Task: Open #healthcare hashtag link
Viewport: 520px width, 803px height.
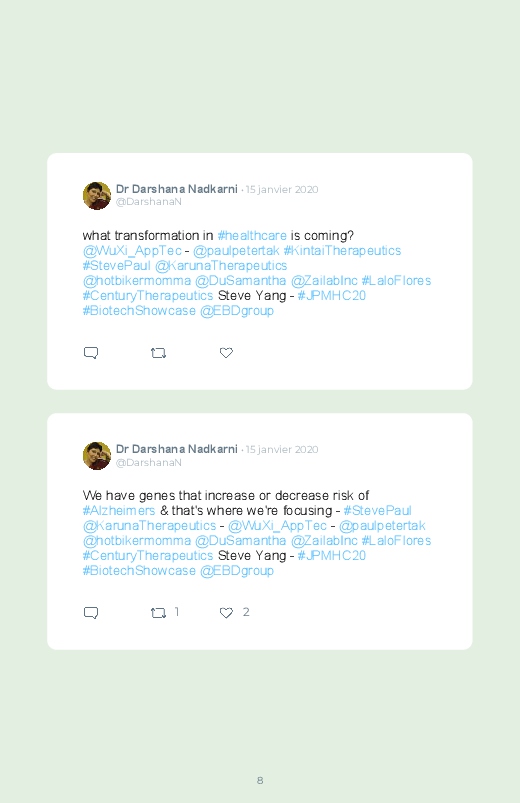Action: pyautogui.click(x=252, y=236)
